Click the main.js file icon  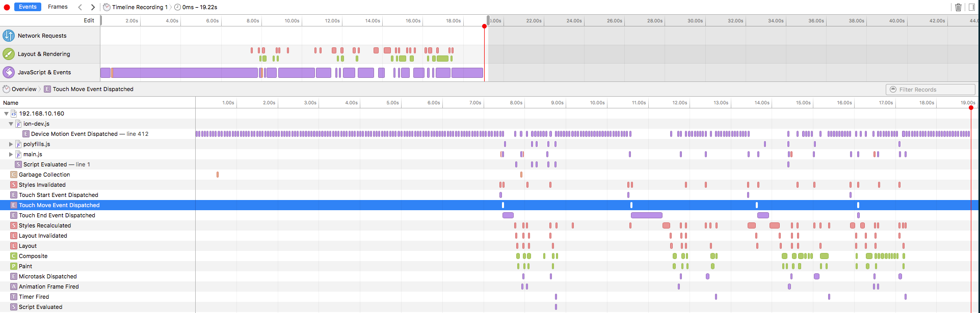click(x=18, y=154)
